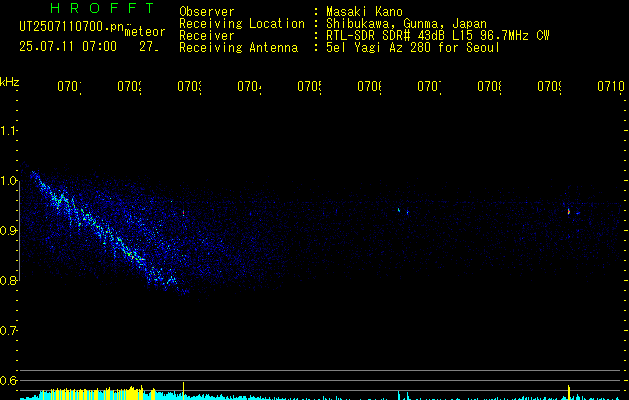Click the date stamp 25.07.11 07:00
Screen dimensions: 629x400
pyautogui.click(x=68, y=47)
